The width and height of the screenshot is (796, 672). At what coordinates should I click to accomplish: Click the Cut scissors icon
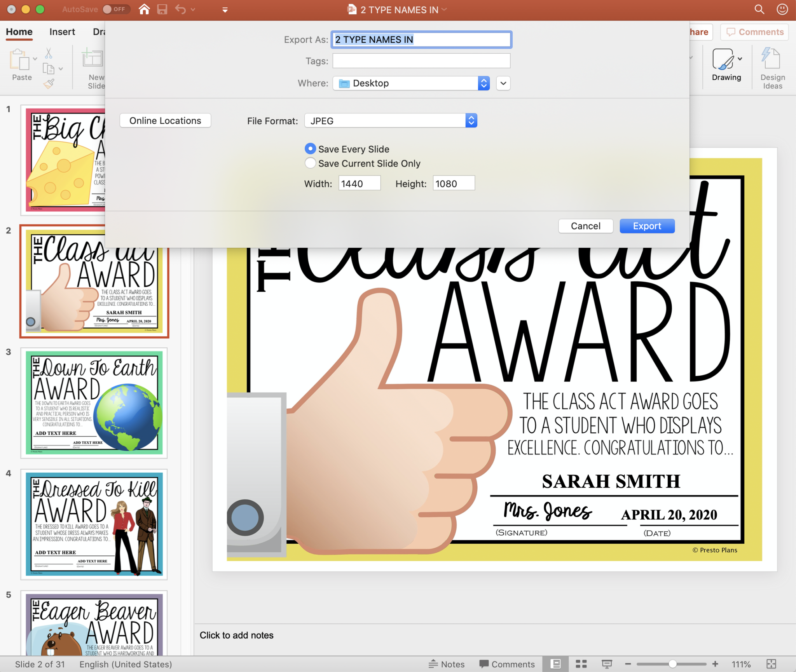[49, 52]
